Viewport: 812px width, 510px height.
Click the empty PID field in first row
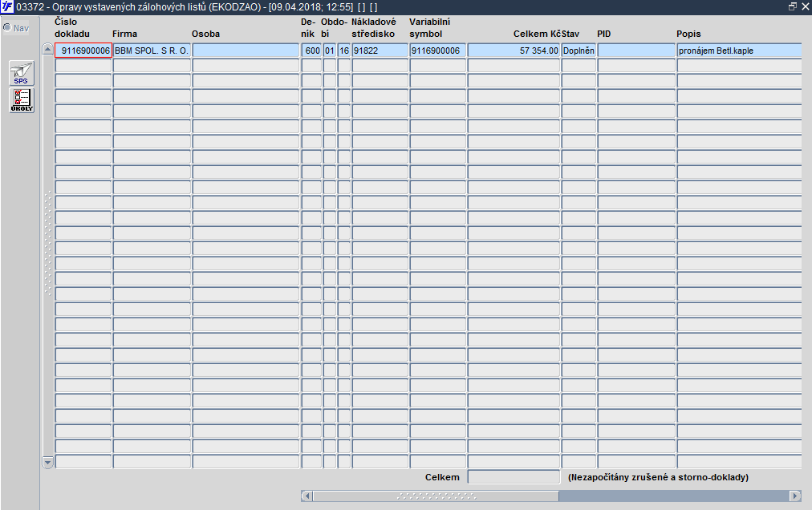click(x=636, y=51)
